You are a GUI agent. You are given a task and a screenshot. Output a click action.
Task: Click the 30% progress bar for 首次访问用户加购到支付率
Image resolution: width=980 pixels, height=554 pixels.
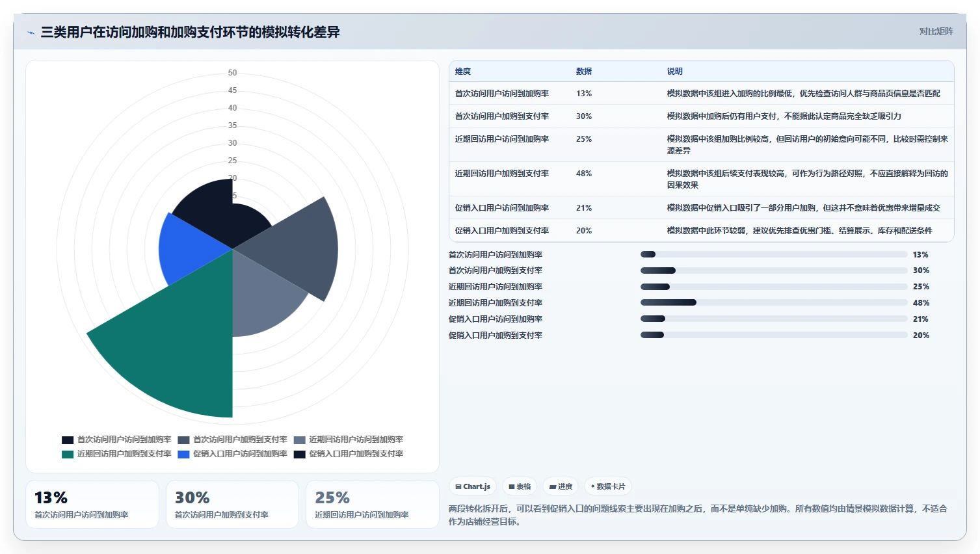point(774,270)
